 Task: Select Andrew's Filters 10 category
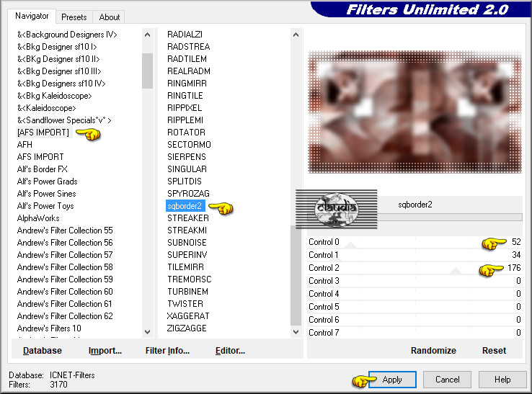(49, 328)
